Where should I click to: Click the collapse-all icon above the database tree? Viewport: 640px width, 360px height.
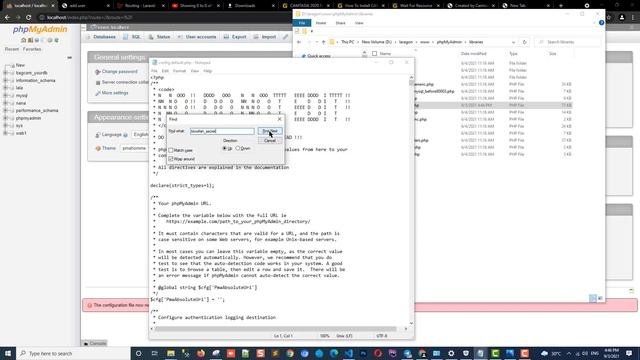69,58
